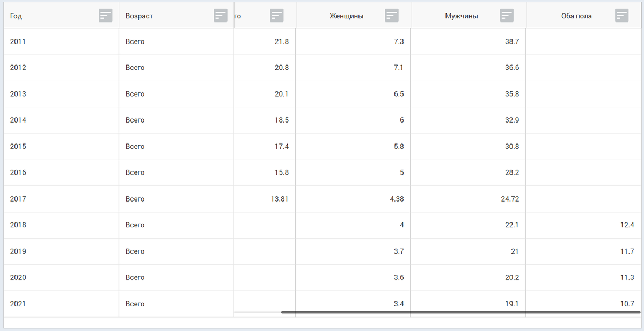
Task: Click Женщины value 3.6
Action: pyautogui.click(x=399, y=278)
